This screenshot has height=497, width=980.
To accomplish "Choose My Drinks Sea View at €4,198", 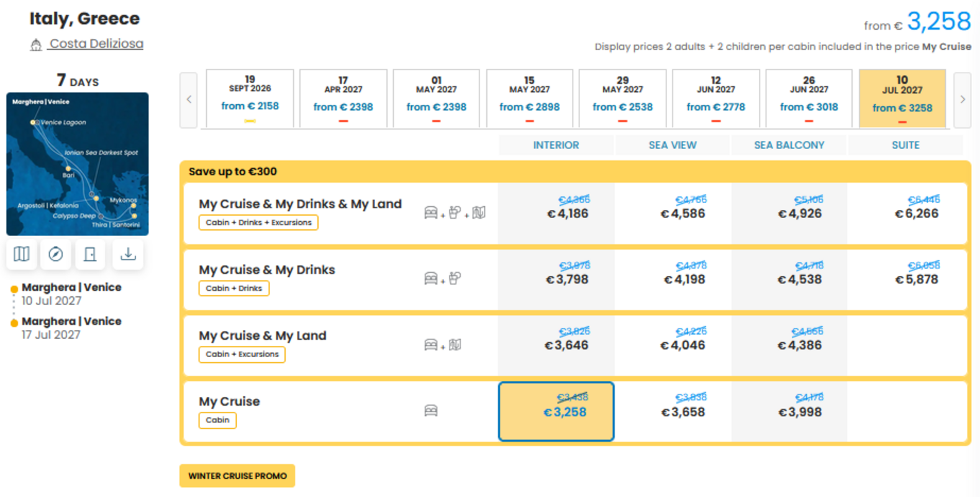I will [673, 279].
